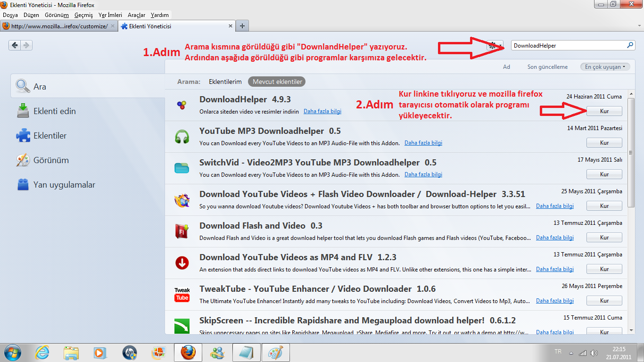Open the En çok uyuşan sort dropdown
Viewport: 644px width, 362px height.
point(605,67)
